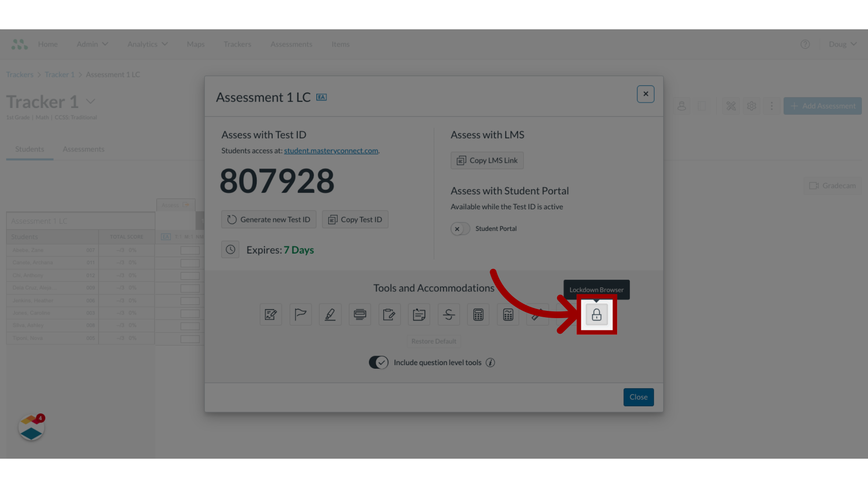The height and width of the screenshot is (488, 868).
Task: Click the Generate new Test ID button
Action: pos(268,219)
